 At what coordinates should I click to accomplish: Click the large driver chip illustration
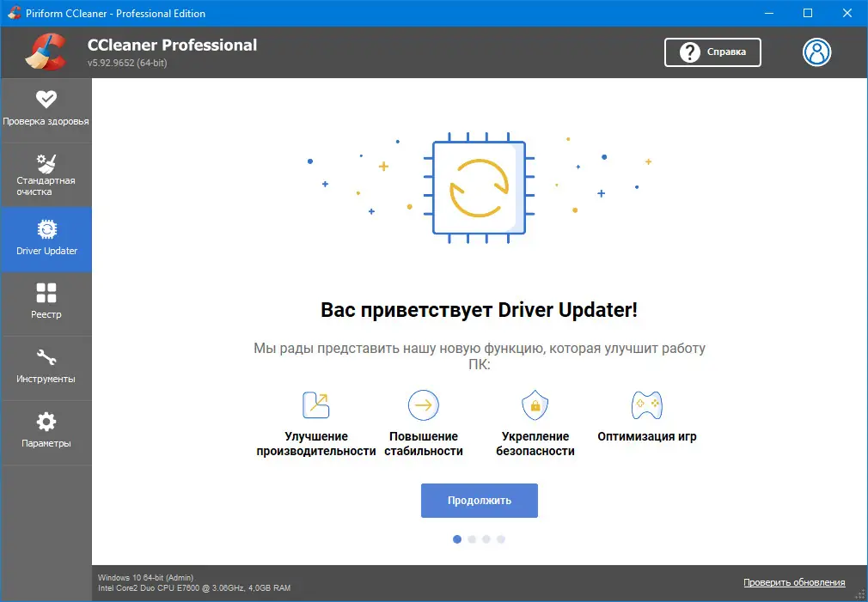pos(479,188)
